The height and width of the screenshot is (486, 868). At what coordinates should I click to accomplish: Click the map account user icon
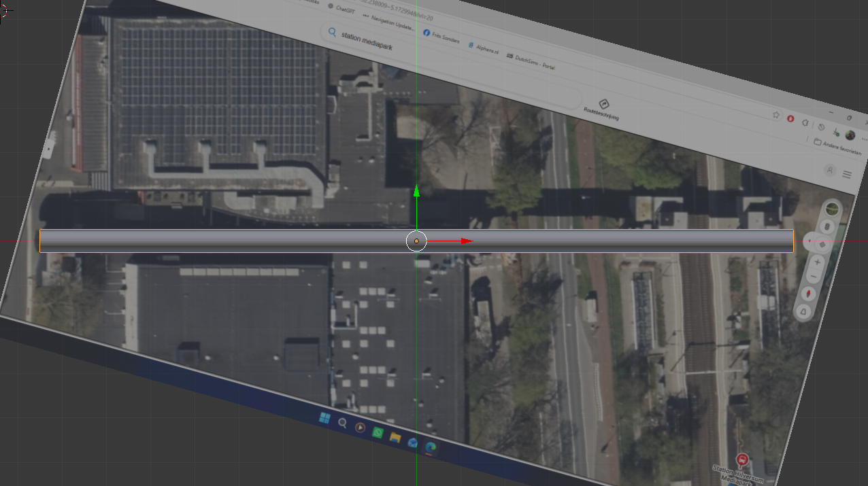829,171
